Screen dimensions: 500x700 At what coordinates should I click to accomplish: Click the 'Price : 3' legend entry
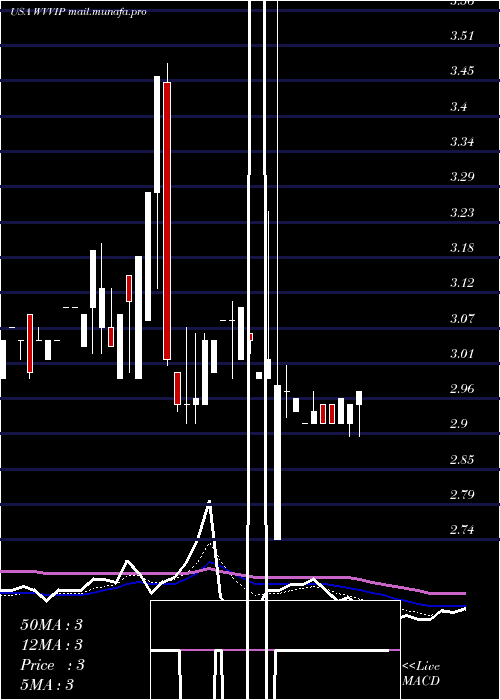52,665
